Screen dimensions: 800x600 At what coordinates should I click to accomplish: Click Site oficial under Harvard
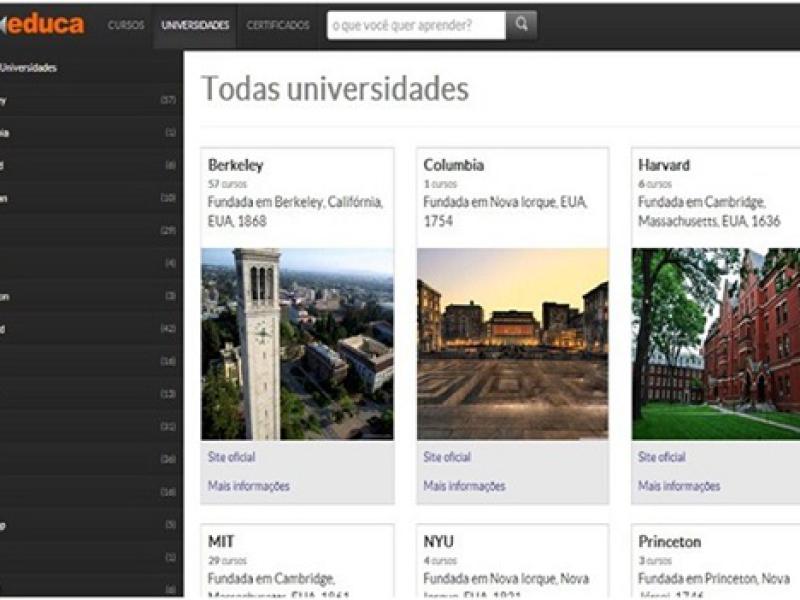pos(662,457)
